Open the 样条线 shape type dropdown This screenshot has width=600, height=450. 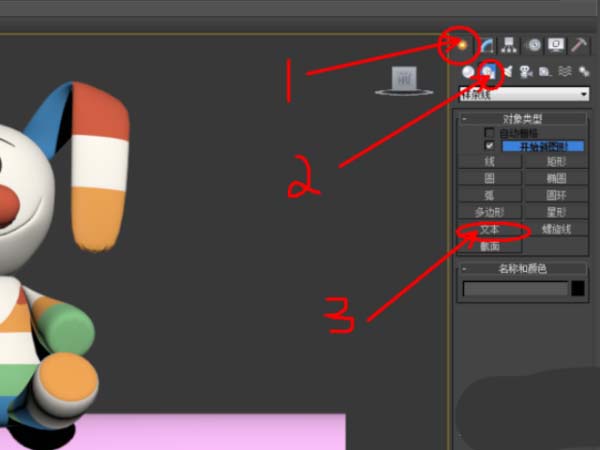pyautogui.click(x=524, y=94)
